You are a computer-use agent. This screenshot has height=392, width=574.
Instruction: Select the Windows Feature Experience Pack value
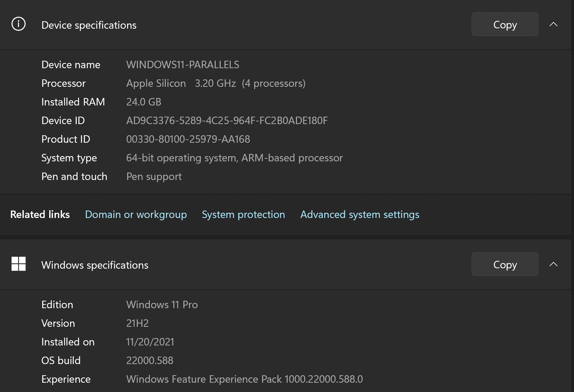point(245,379)
